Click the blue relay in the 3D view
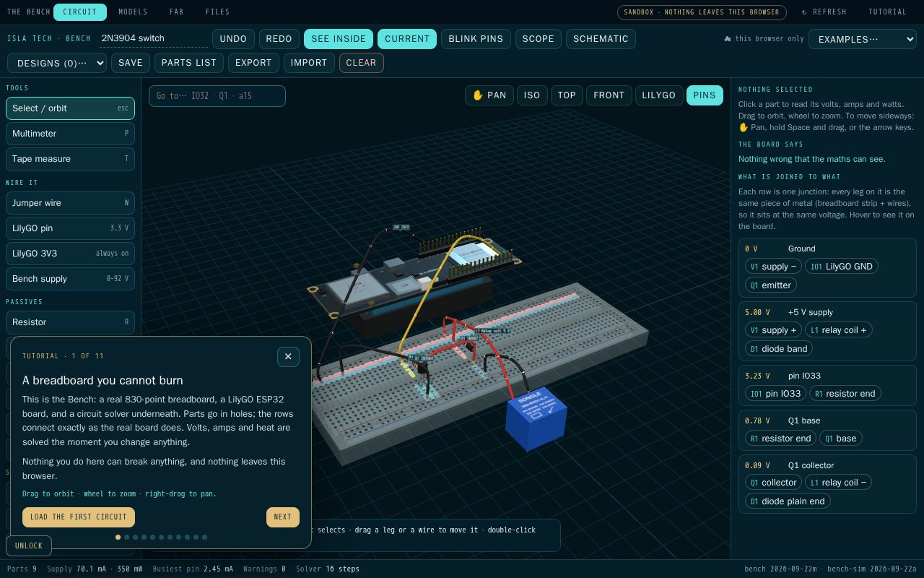924x578 pixels. pos(536,419)
